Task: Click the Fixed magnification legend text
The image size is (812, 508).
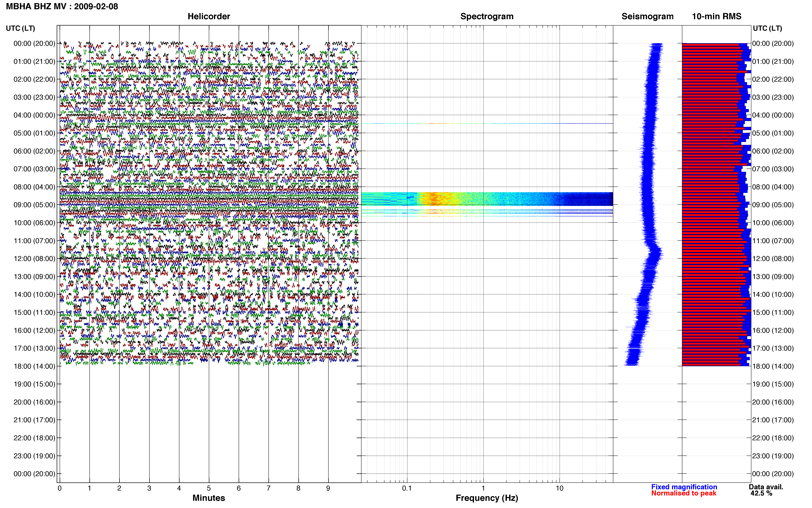Action: [684, 487]
